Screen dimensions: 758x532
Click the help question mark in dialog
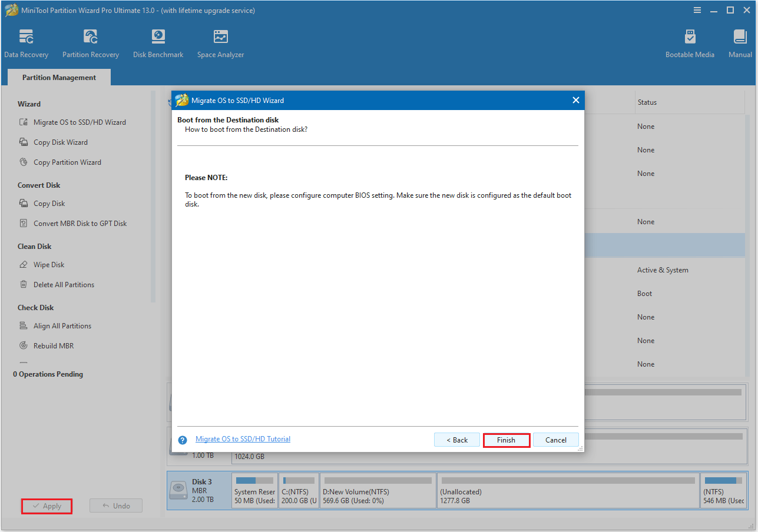tap(183, 439)
